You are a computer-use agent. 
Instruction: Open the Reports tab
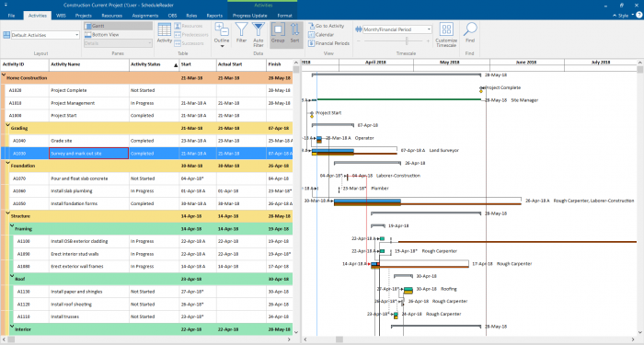pos(214,16)
